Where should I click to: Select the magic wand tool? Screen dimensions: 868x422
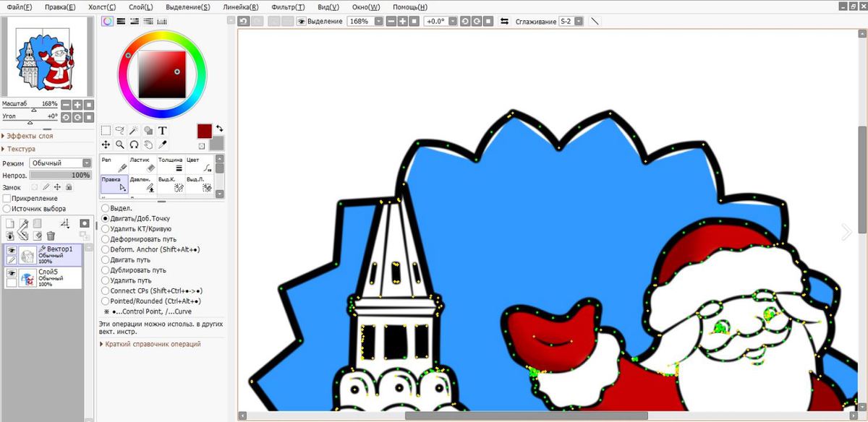coord(134,131)
